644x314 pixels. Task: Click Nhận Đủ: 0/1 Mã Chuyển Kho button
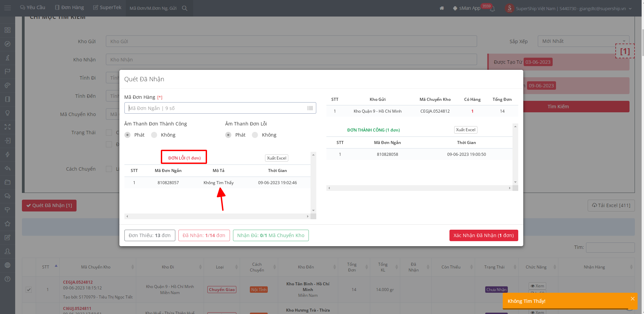(x=271, y=235)
